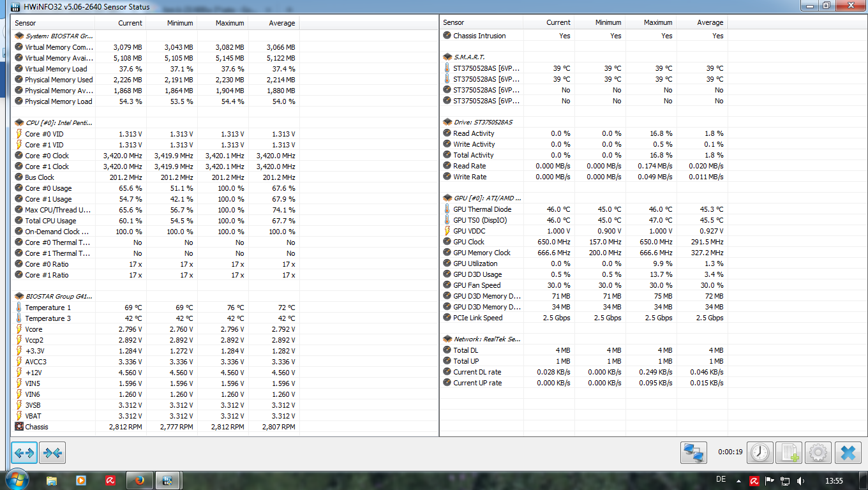This screenshot has height=490, width=868.
Task: Click the shrink columns arrows button
Action: 52,453
